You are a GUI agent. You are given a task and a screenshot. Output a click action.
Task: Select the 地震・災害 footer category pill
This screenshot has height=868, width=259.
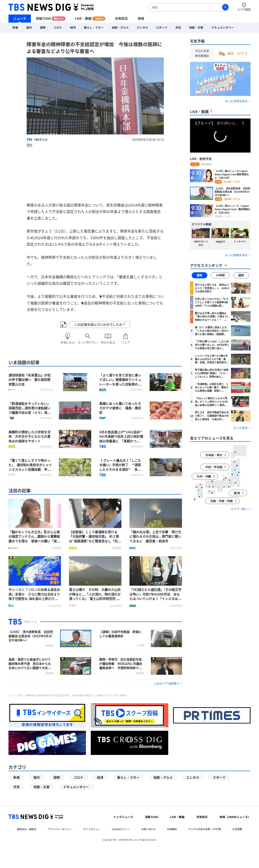click(x=42, y=787)
